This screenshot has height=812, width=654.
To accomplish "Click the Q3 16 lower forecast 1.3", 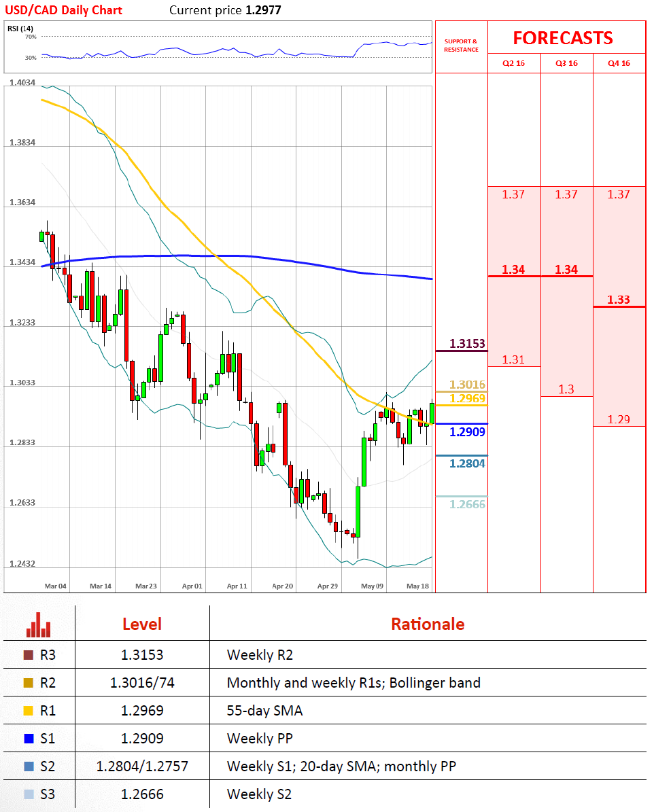I will pos(566,389).
